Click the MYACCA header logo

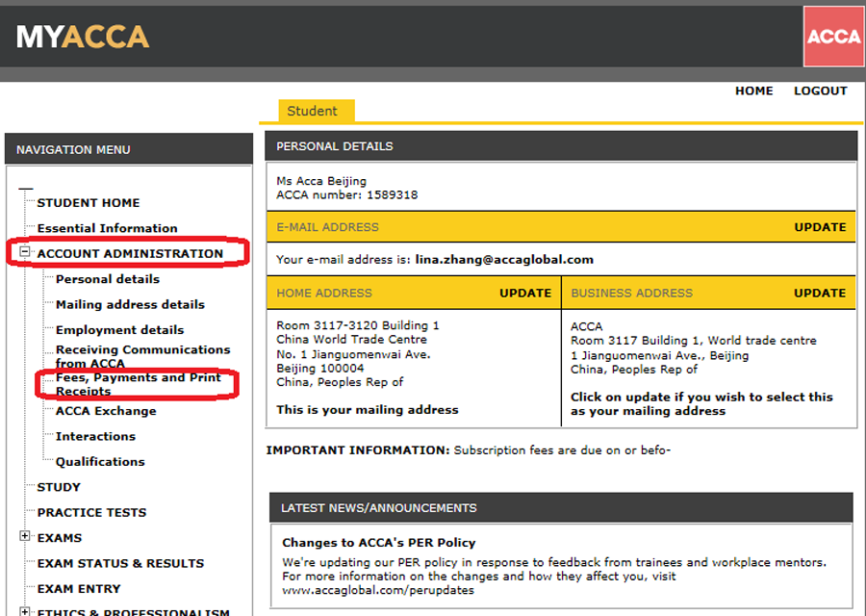pos(83,37)
